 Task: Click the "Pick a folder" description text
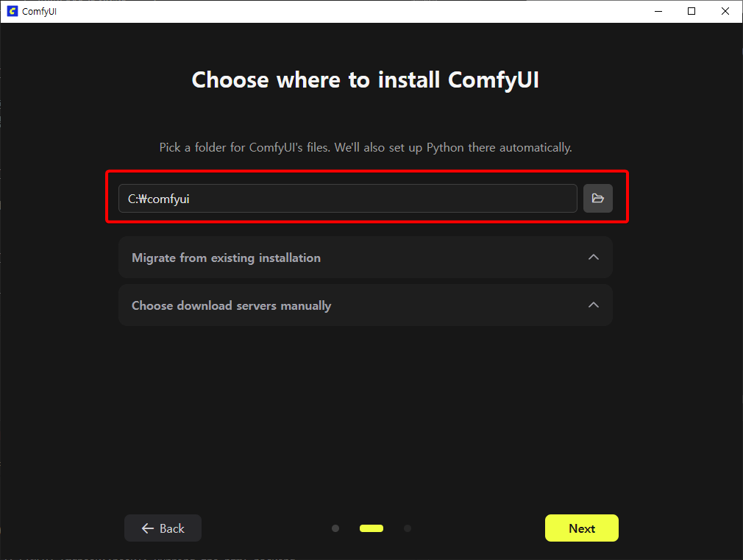tap(366, 147)
